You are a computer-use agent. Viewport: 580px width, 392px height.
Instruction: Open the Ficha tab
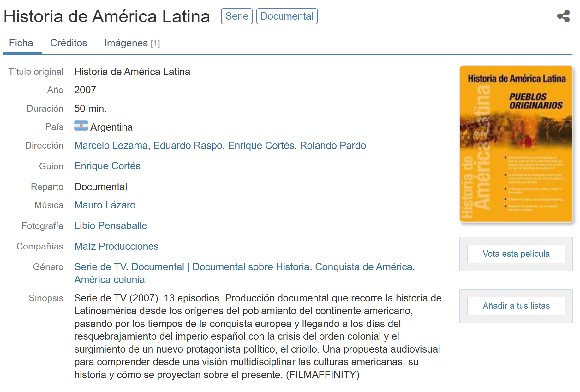point(21,43)
